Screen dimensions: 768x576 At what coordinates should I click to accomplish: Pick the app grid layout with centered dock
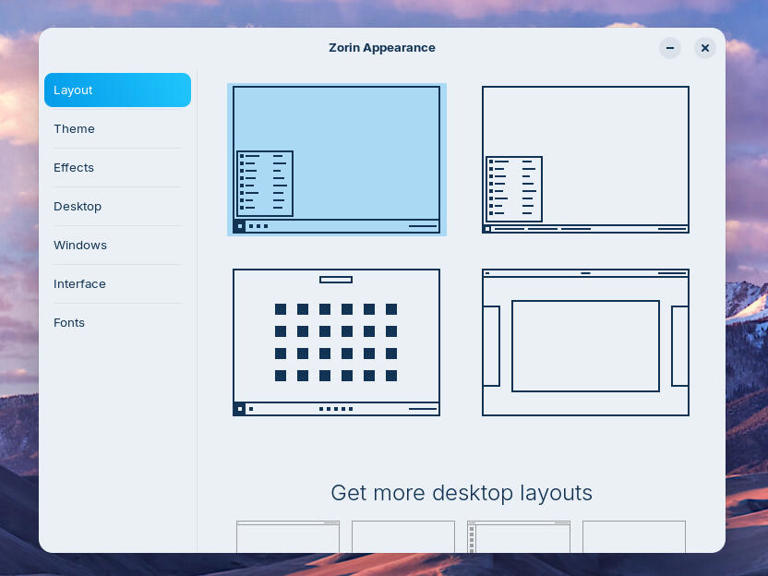click(x=336, y=342)
